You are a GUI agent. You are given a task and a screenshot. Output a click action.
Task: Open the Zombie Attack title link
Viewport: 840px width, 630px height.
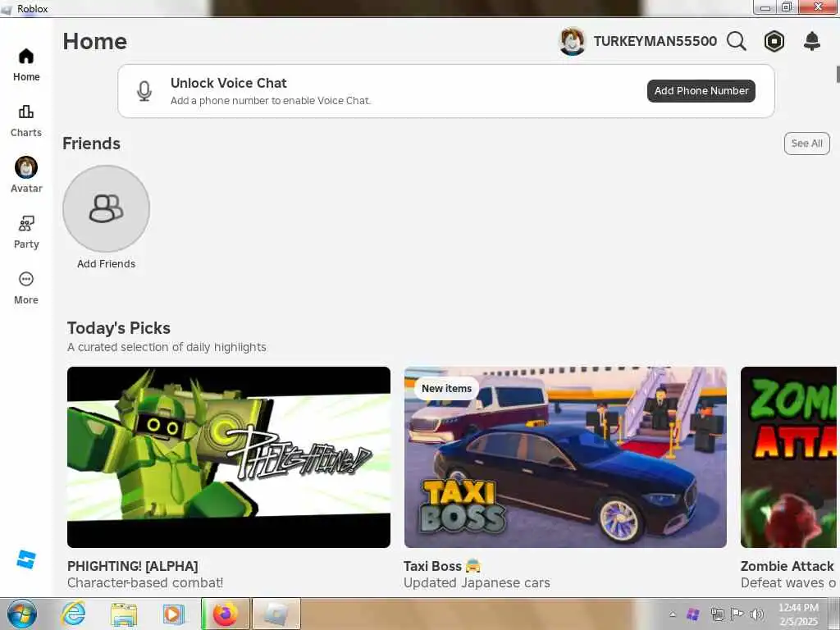click(787, 566)
